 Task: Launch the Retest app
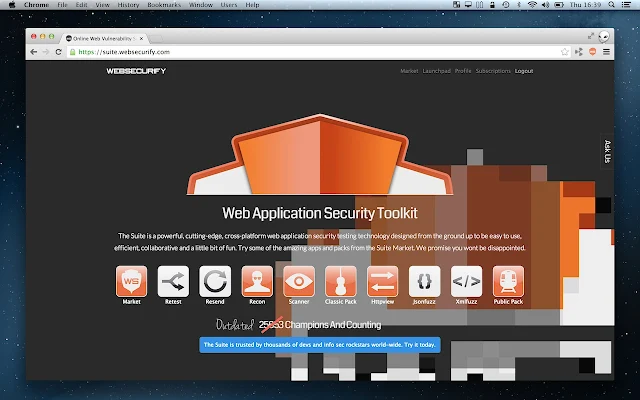point(173,281)
